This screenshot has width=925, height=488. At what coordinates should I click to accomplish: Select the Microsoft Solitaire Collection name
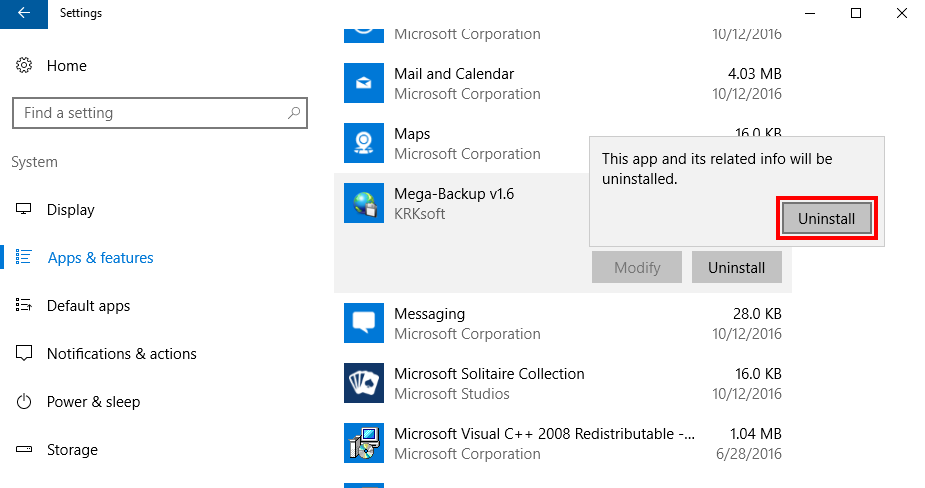(x=489, y=374)
